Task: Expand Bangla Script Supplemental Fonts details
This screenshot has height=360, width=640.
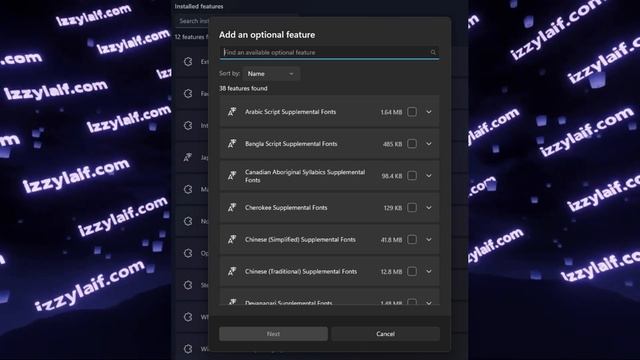Action: 429,144
